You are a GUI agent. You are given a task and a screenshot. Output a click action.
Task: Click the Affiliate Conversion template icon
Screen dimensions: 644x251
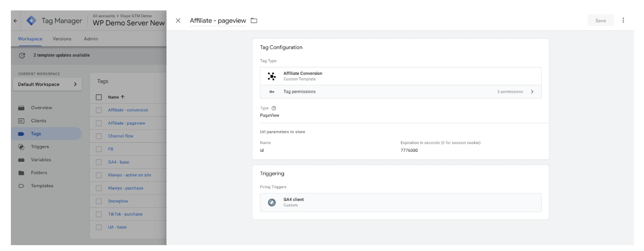(x=272, y=76)
